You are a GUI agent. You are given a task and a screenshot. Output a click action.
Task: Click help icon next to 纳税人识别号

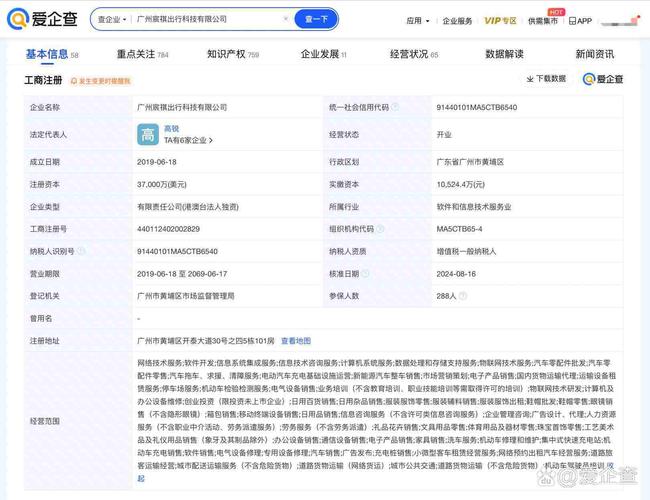(81, 251)
